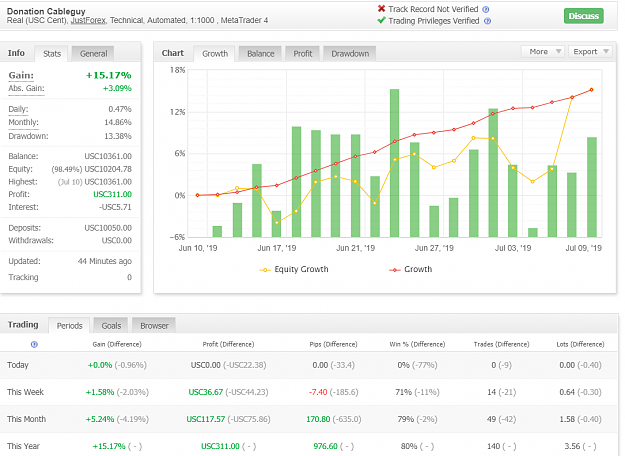Screen dimensions: 625x456
Task: Click the Abs. Gain label
Action: point(26,88)
